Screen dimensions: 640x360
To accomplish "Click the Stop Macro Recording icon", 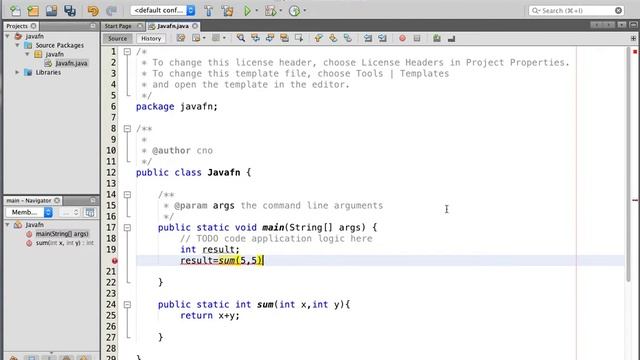I will [x=417, y=38].
